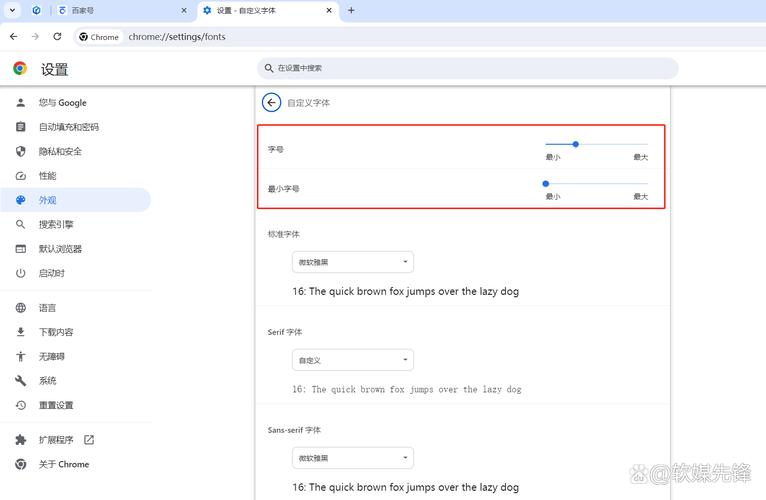The height and width of the screenshot is (500, 766).
Task: Open the Sans-serif 字体 dropdown
Action: [x=353, y=458]
